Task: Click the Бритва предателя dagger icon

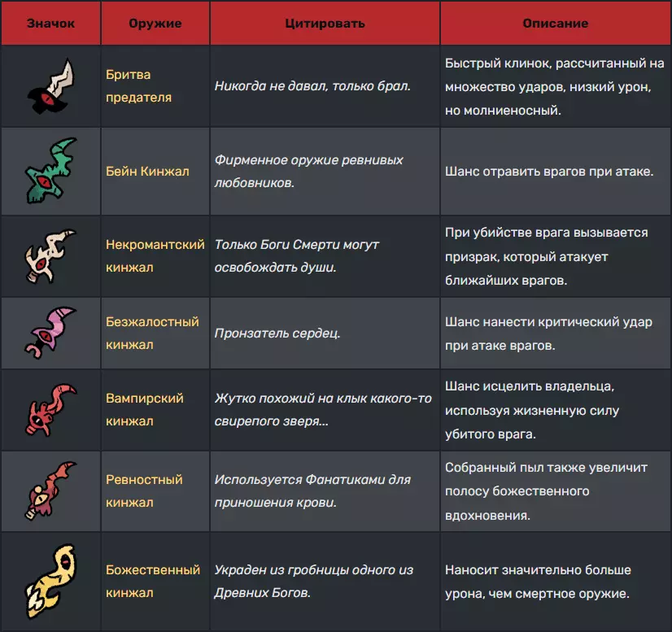Action: coord(50,86)
